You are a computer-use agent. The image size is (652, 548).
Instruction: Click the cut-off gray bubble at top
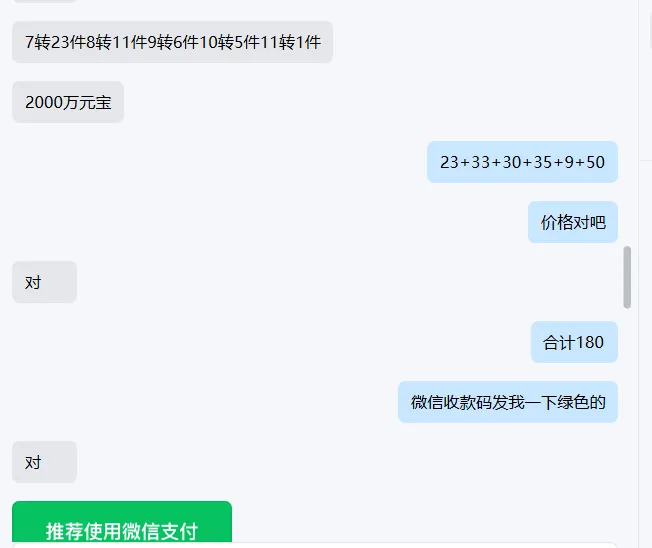point(44,1)
